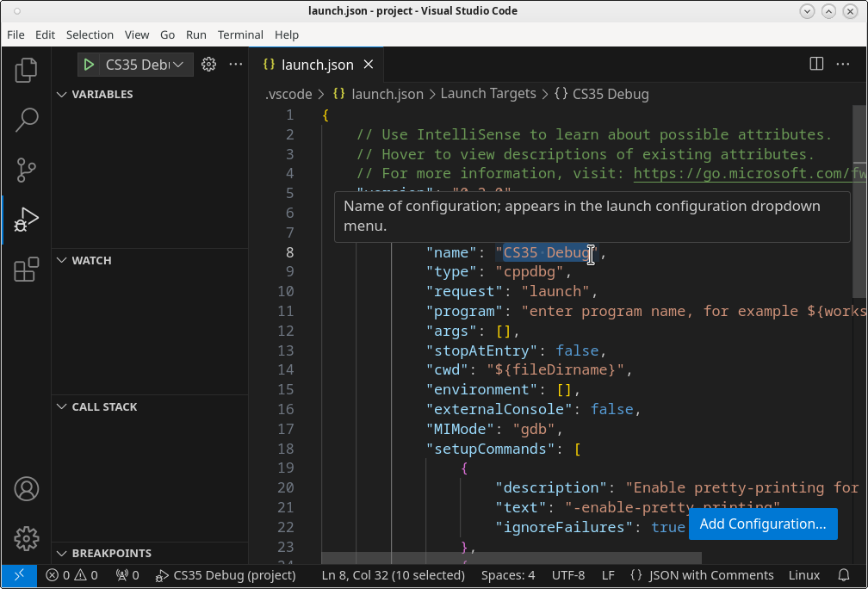Click Launch Targets in the breadcrumb
868x589 pixels.
[x=488, y=94]
